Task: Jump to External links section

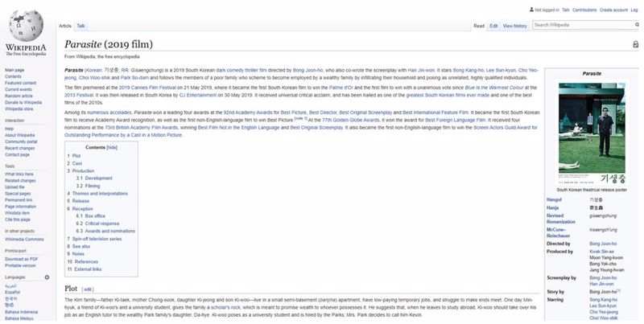Action: pyautogui.click(x=88, y=269)
